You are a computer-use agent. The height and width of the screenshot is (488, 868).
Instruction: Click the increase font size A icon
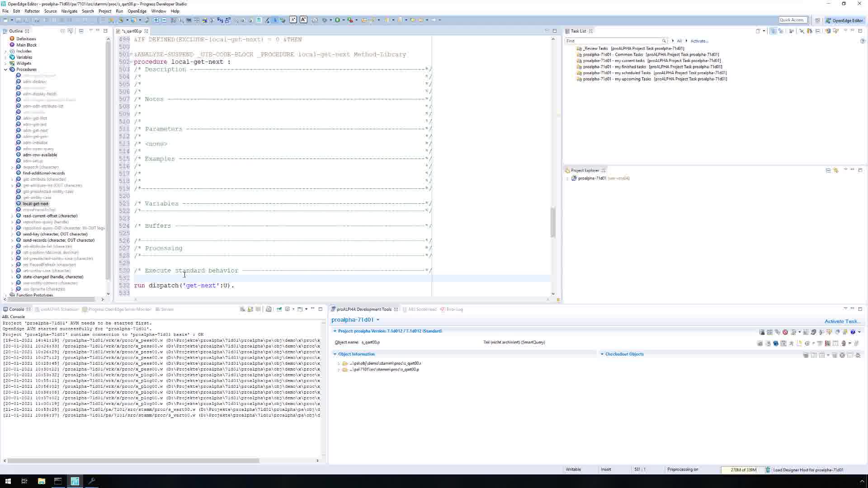pos(303,19)
